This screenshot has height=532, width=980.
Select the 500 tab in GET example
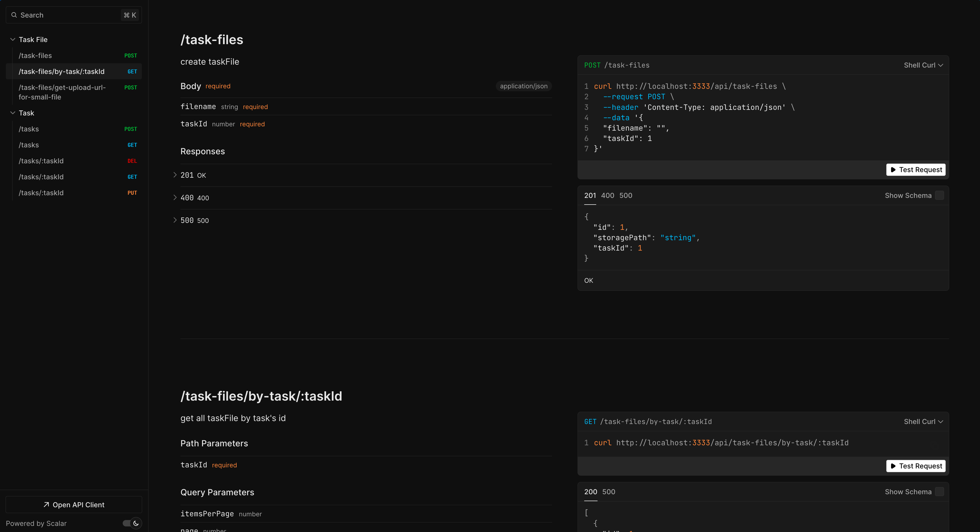[608, 492]
